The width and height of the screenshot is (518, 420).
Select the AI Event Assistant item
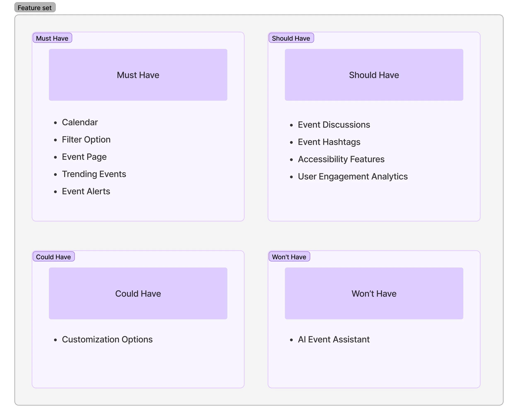334,339
